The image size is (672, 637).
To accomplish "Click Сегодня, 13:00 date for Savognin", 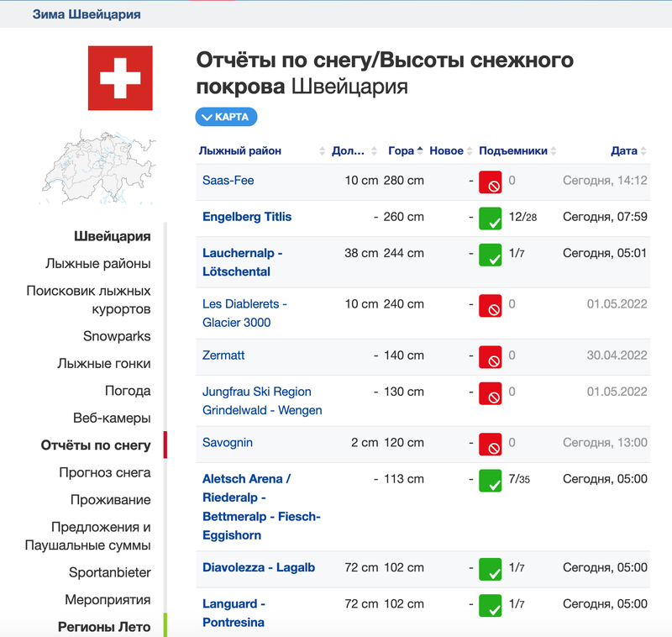I will [605, 442].
